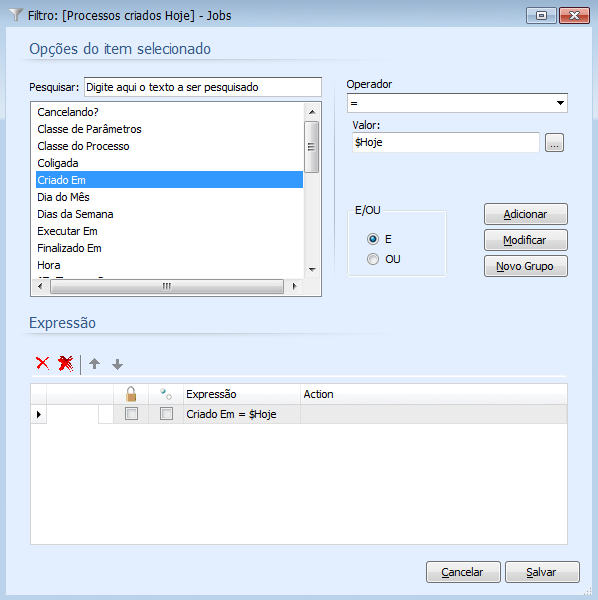Select Finalizado Em in the list
Image resolution: width=598 pixels, height=600 pixels.
click(169, 248)
